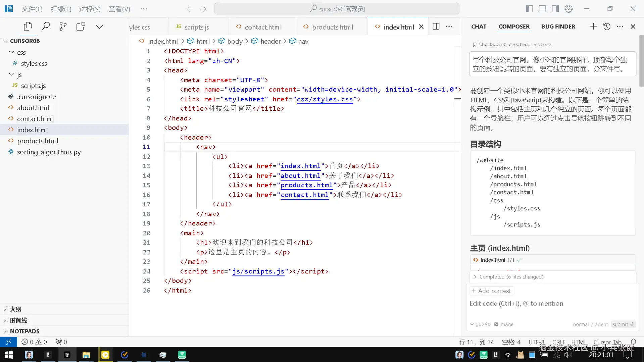
Task: Click the restore checkpoint link
Action: [541, 44]
